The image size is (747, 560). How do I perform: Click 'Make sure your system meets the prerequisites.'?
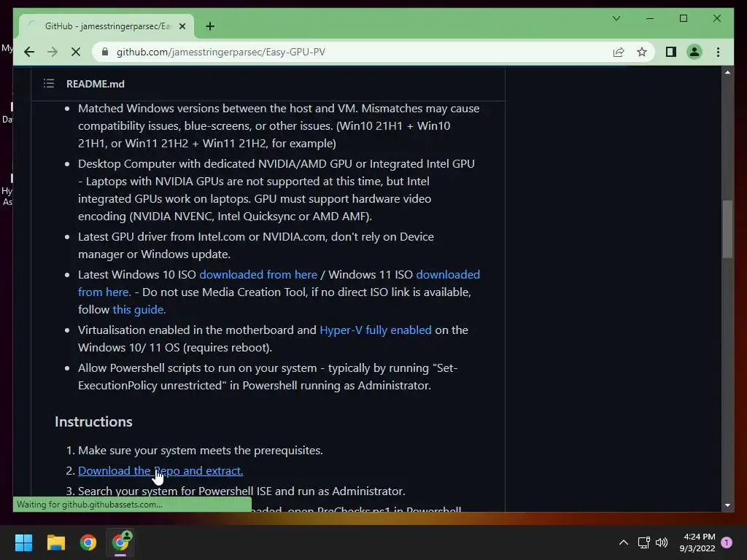pos(201,451)
